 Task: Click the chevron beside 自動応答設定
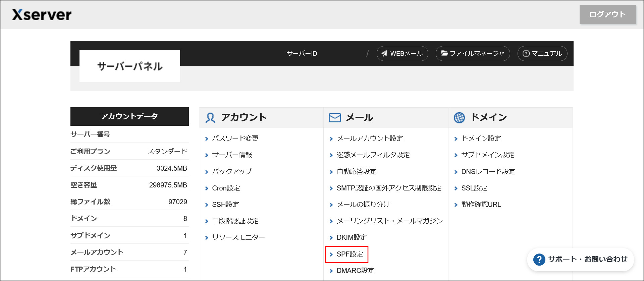[331, 172]
